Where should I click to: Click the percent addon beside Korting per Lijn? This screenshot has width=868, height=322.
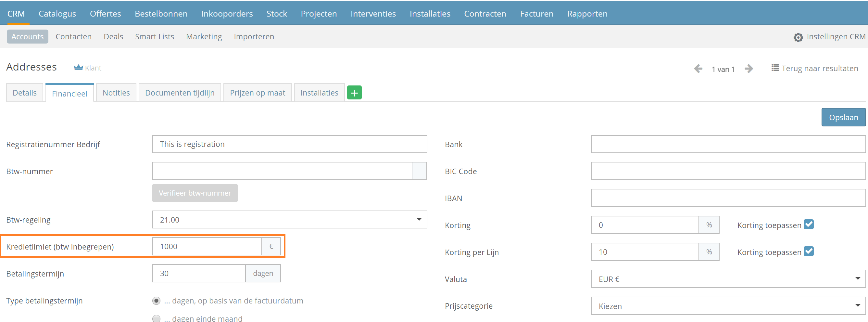tap(709, 252)
